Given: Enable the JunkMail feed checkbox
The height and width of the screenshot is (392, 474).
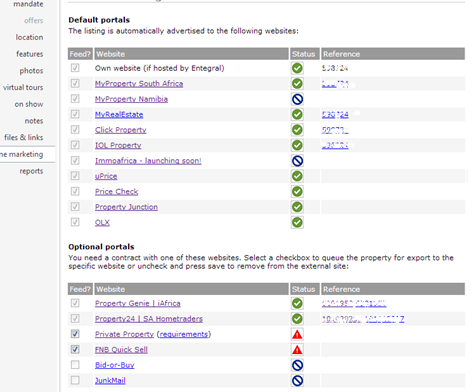Looking at the screenshot, I should (75, 380).
